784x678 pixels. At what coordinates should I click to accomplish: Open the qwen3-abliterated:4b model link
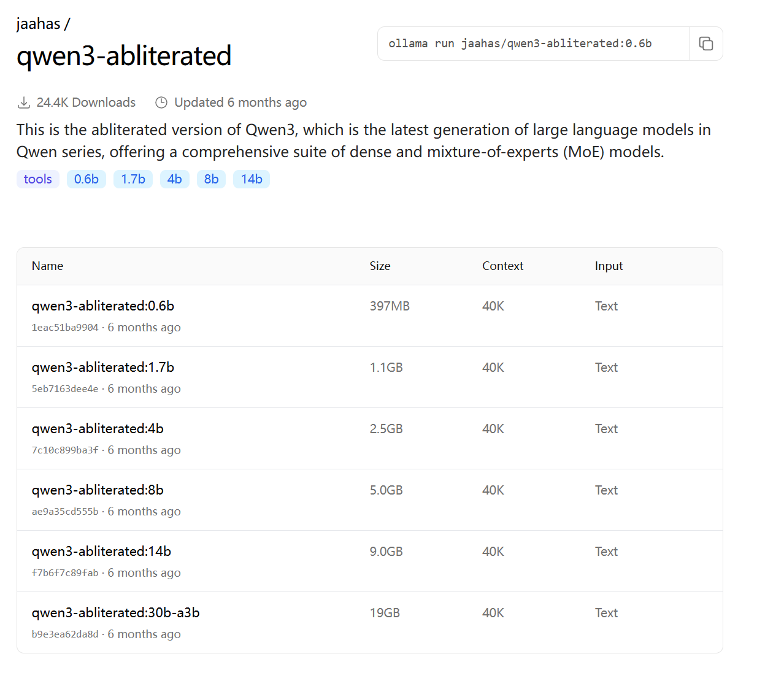click(x=98, y=429)
